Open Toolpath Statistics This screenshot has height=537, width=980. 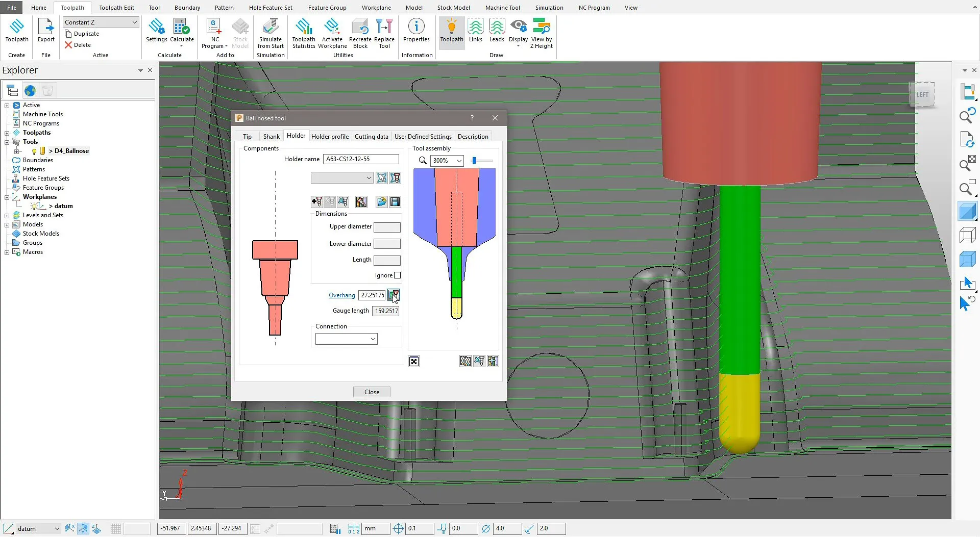tap(304, 32)
